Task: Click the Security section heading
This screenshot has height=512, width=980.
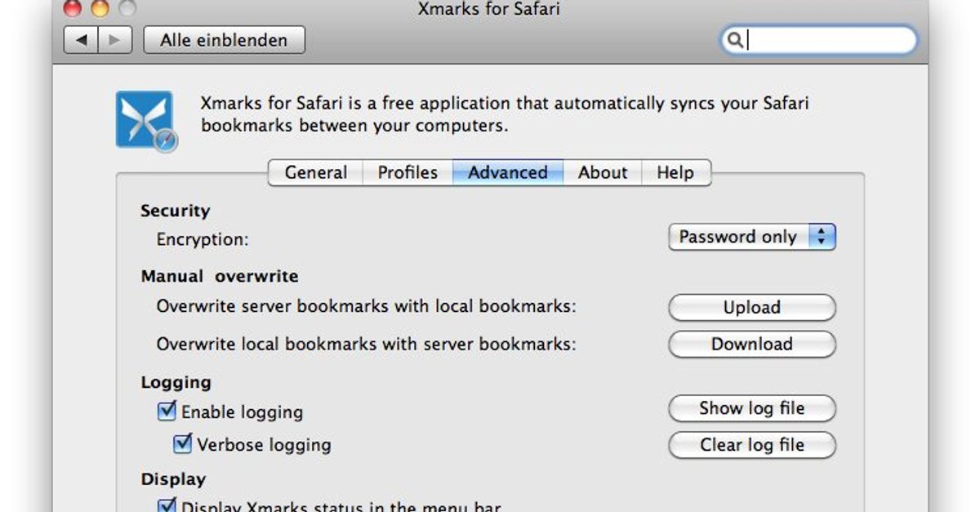Action: point(175,211)
